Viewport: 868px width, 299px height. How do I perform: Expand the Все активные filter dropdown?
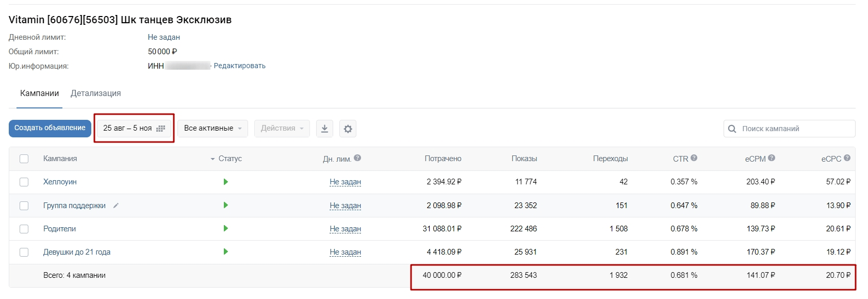pyautogui.click(x=212, y=128)
